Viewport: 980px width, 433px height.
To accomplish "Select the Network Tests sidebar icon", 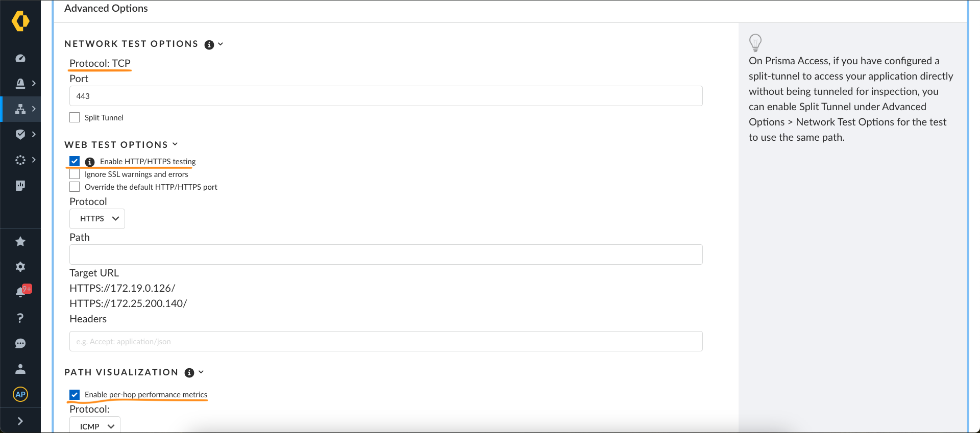I will 20,109.
